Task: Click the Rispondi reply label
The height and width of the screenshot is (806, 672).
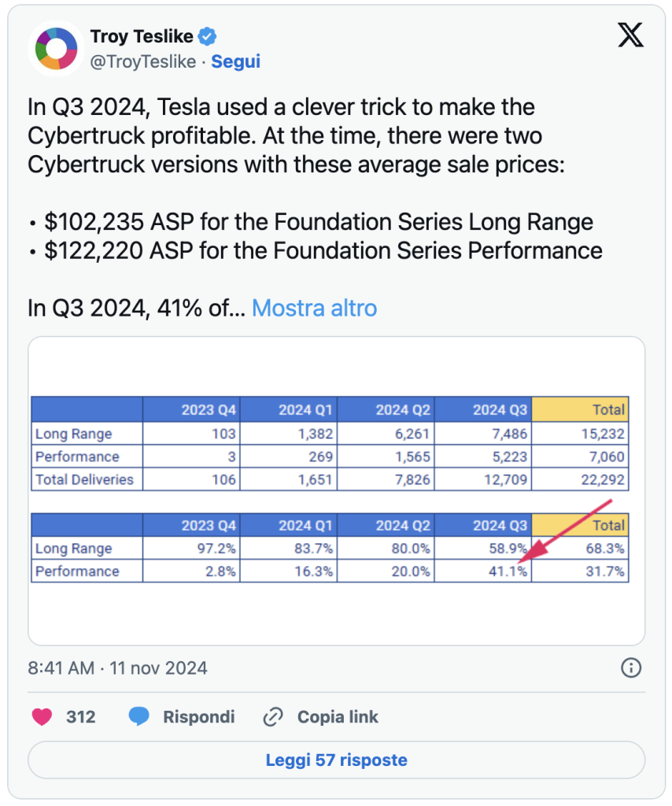Action: [x=199, y=716]
